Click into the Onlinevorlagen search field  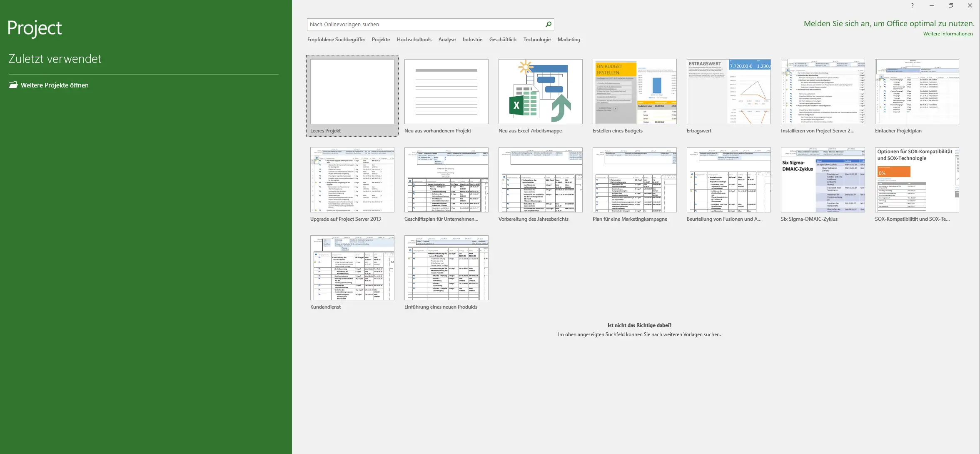point(425,24)
